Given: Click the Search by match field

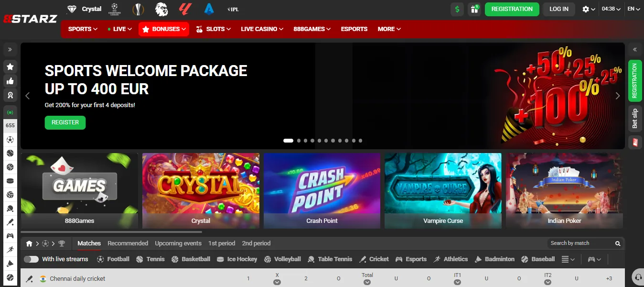Looking at the screenshot, I should (580, 243).
